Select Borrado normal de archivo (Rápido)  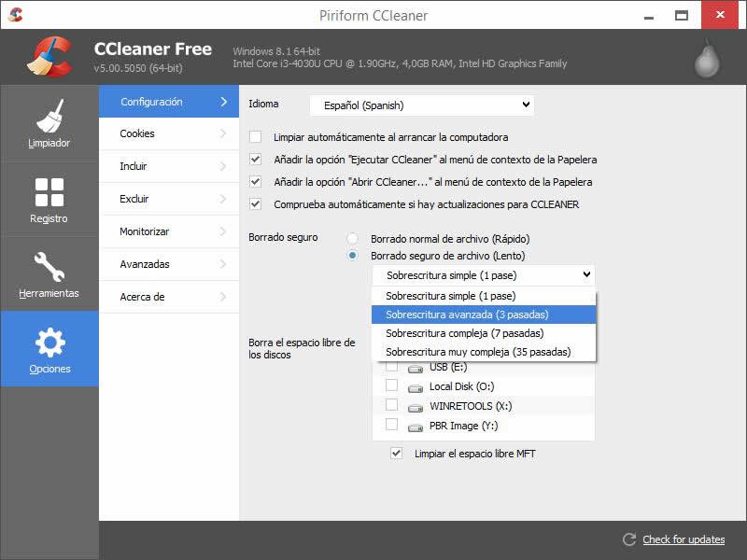tap(353, 238)
